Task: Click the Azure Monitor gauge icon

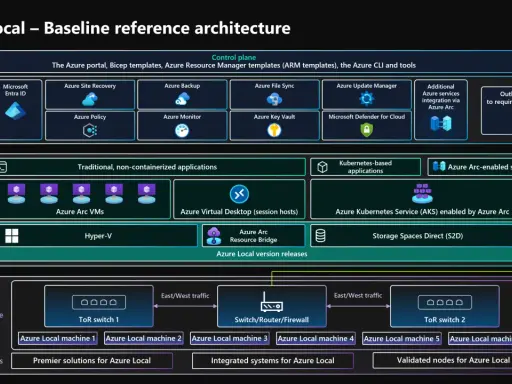Action: tap(182, 130)
